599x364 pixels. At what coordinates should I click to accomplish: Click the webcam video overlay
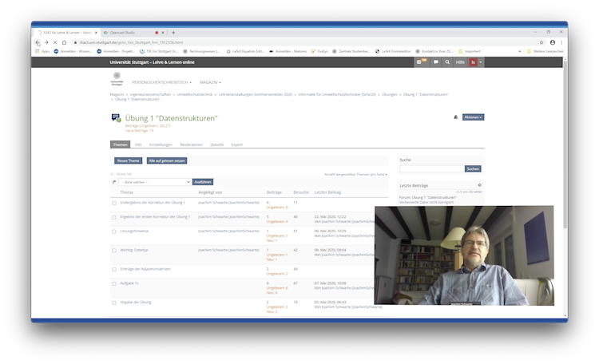coord(464,255)
